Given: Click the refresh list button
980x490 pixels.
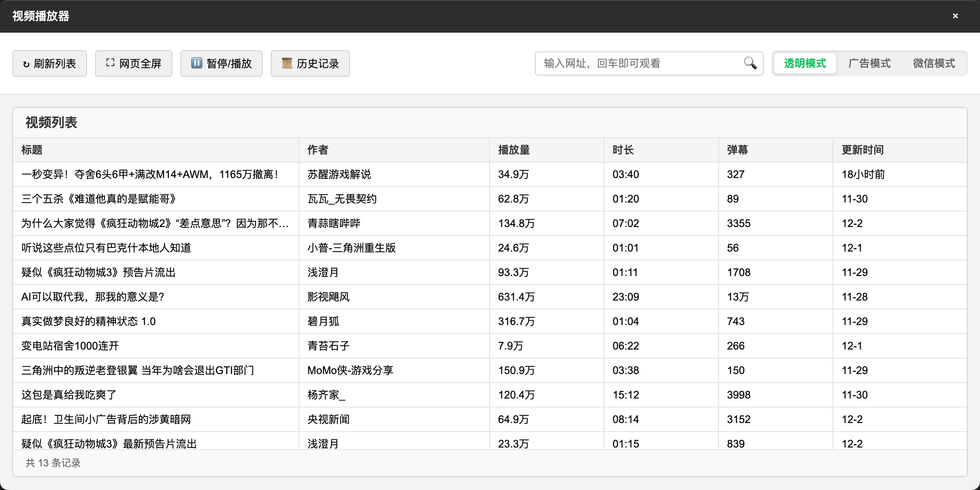Looking at the screenshot, I should point(49,64).
